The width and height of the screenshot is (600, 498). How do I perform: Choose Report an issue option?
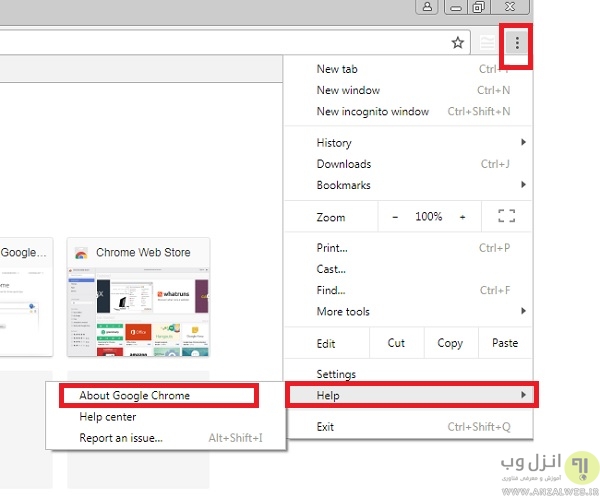click(120, 437)
